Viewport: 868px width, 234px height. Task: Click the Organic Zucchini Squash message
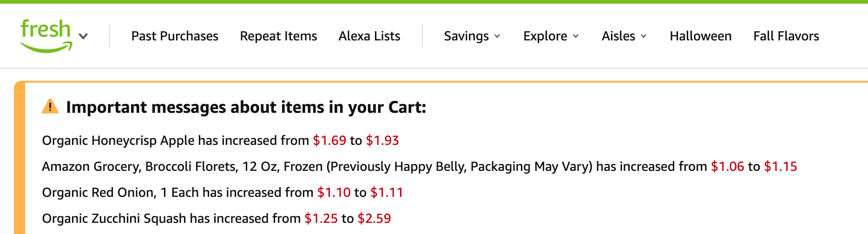click(171, 219)
